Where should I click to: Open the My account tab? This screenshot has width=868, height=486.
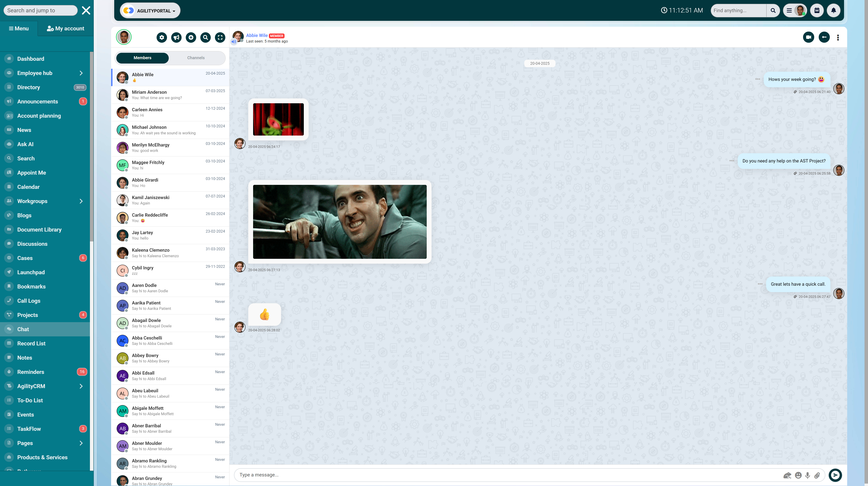pyautogui.click(x=65, y=29)
